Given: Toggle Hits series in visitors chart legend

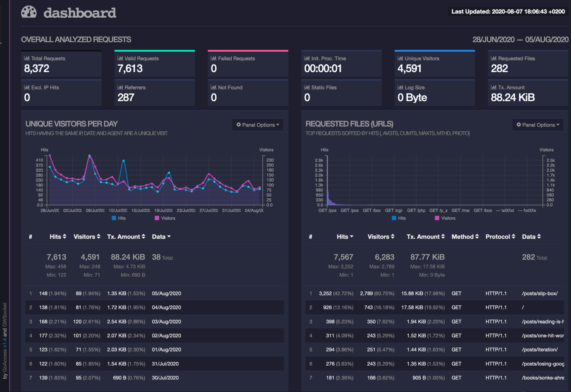Looking at the screenshot, I should pos(119,218).
